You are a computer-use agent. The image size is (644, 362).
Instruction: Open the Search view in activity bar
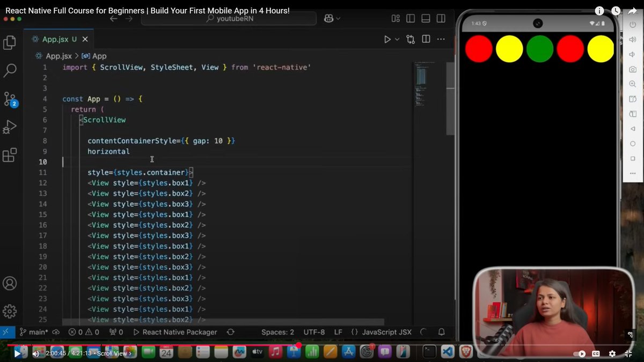click(x=10, y=70)
